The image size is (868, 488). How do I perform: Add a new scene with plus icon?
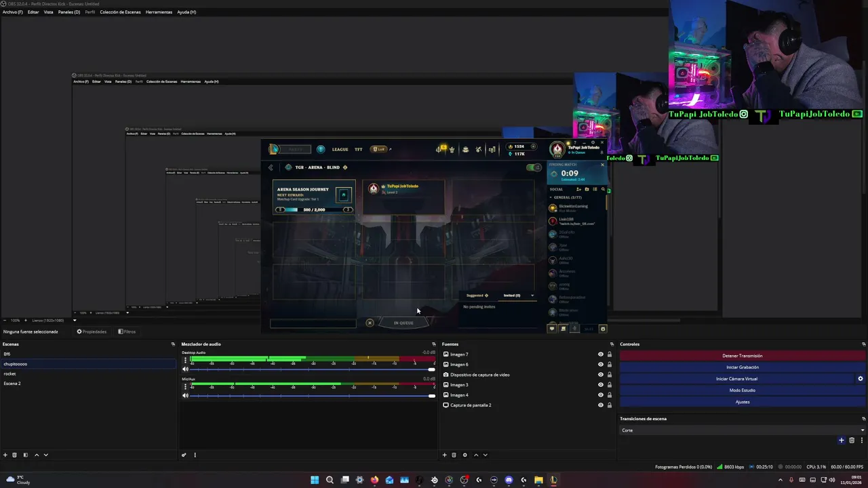5,455
